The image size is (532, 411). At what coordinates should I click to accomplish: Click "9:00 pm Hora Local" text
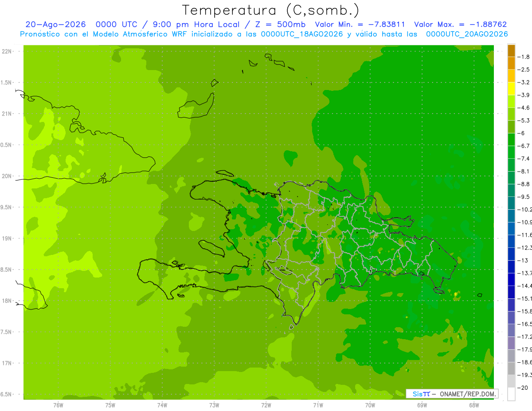click(197, 25)
